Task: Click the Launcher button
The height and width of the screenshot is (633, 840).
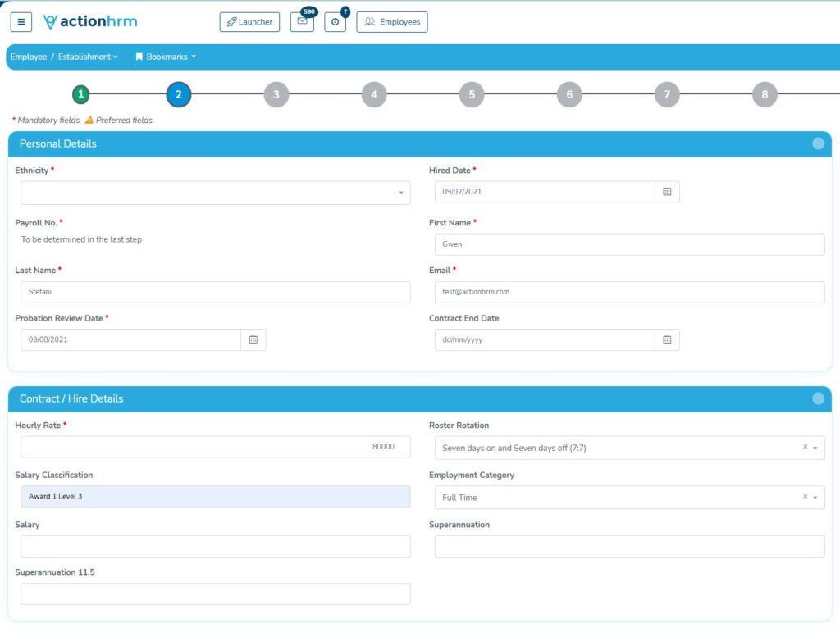Action: click(250, 22)
